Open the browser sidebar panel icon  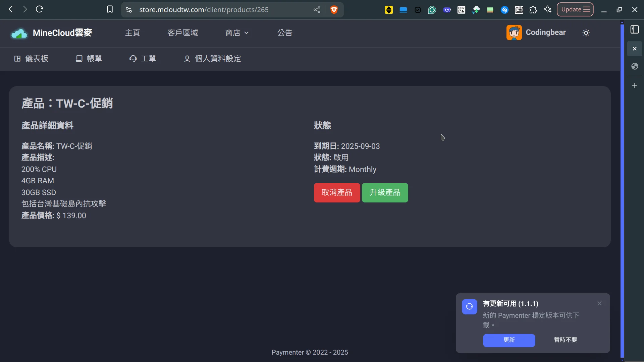point(635,29)
